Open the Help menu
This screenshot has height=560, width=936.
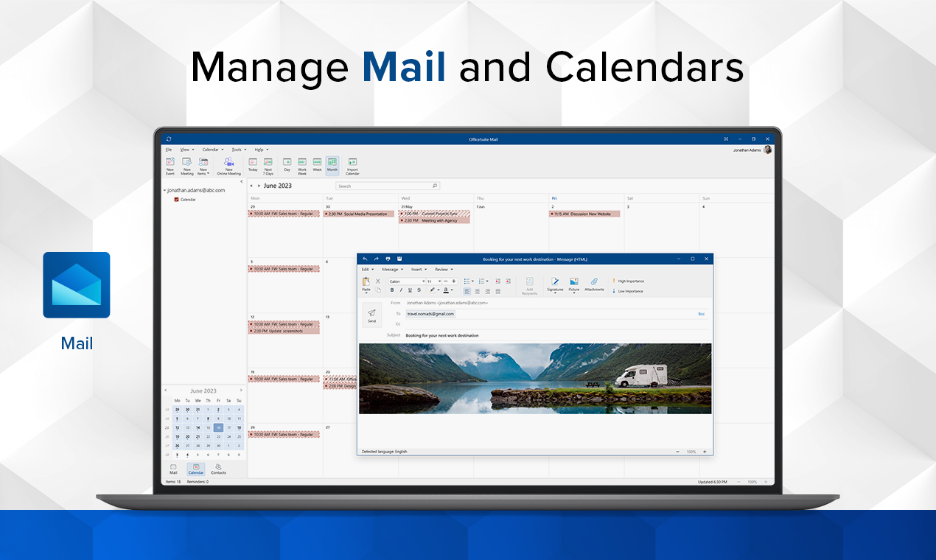click(262, 150)
